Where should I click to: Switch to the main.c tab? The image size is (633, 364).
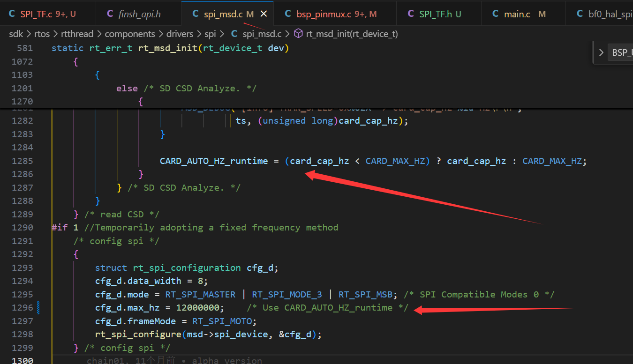pyautogui.click(x=517, y=14)
